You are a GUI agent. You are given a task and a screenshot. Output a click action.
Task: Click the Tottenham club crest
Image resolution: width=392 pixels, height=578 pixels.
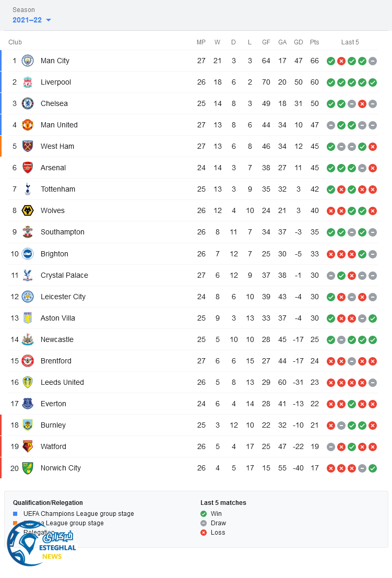[x=28, y=189]
